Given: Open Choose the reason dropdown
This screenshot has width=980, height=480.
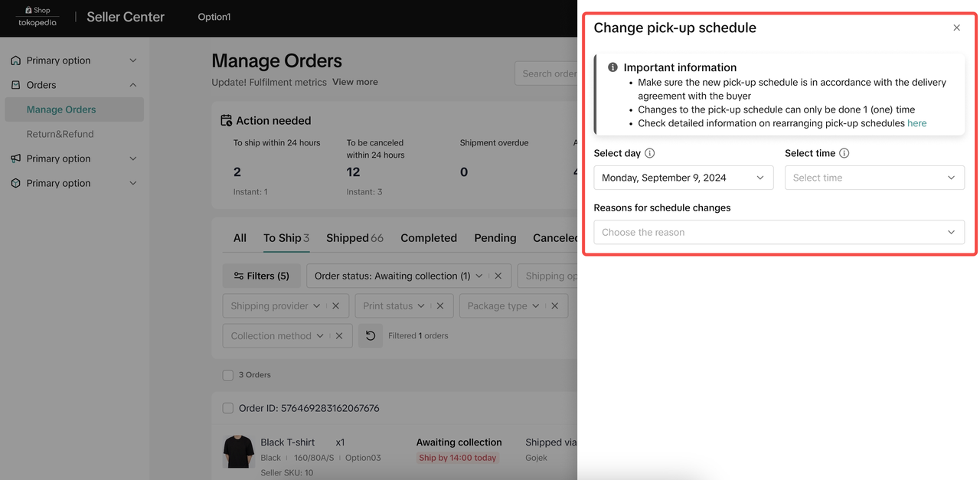Looking at the screenshot, I should pos(779,232).
